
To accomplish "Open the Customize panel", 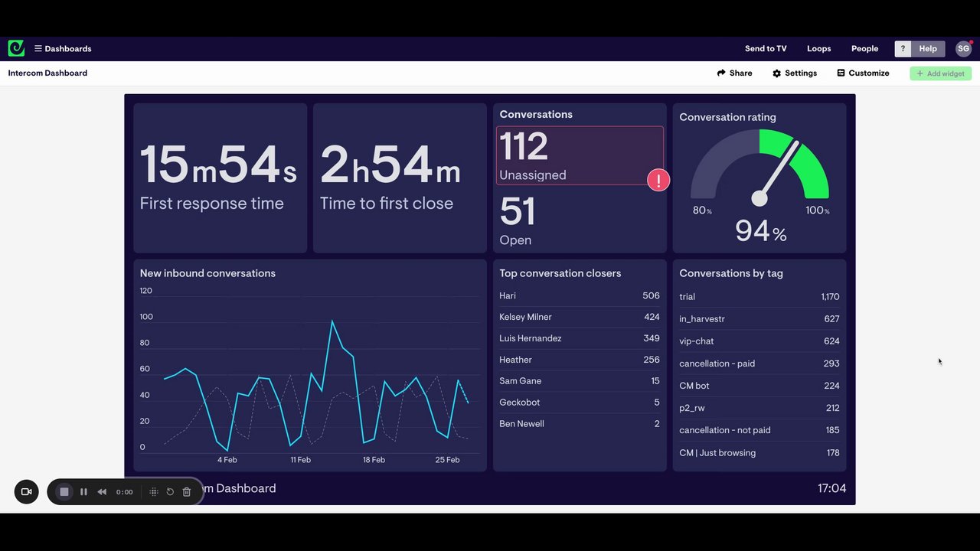I will click(x=863, y=73).
